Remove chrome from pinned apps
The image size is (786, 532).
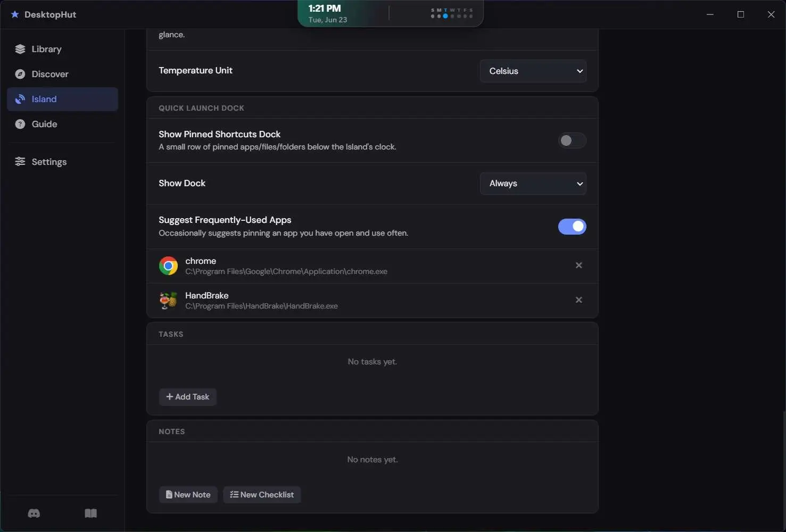tap(579, 265)
